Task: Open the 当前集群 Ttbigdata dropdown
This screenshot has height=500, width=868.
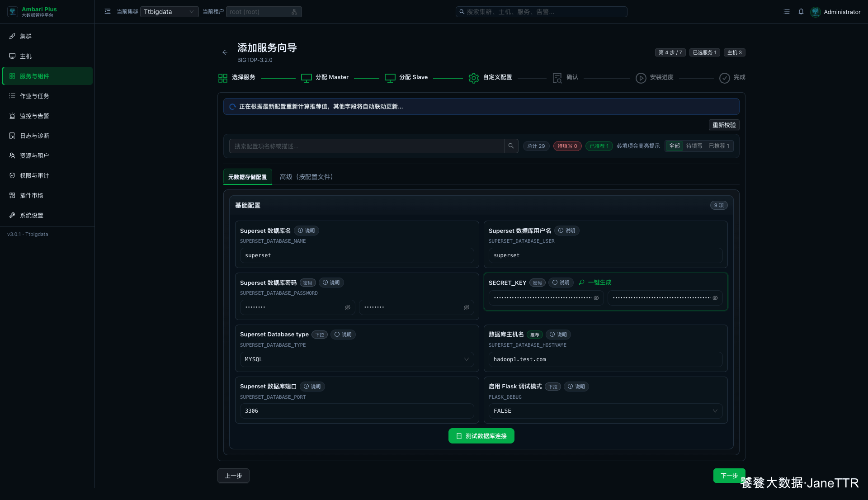Action: 169,12
